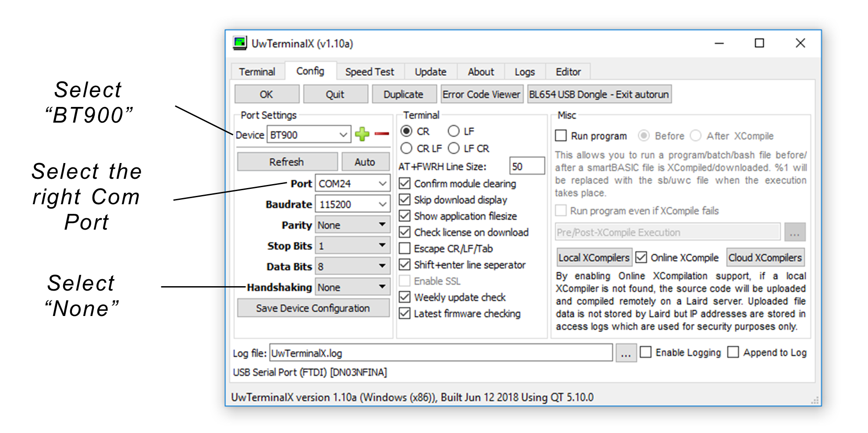
Task: Switch to the Speed Test tab
Action: 369,71
